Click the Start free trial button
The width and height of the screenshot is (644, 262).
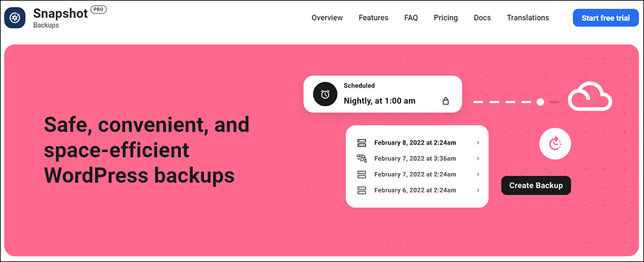click(605, 18)
